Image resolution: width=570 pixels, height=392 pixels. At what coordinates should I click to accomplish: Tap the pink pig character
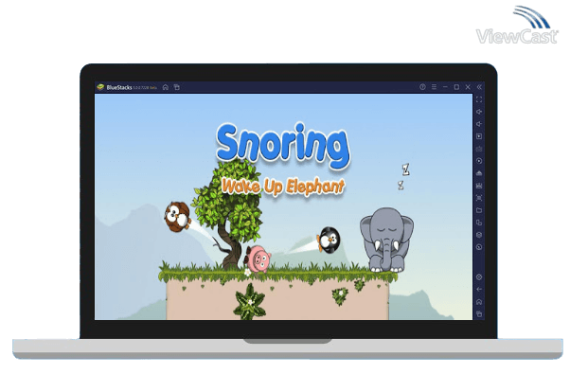click(258, 258)
